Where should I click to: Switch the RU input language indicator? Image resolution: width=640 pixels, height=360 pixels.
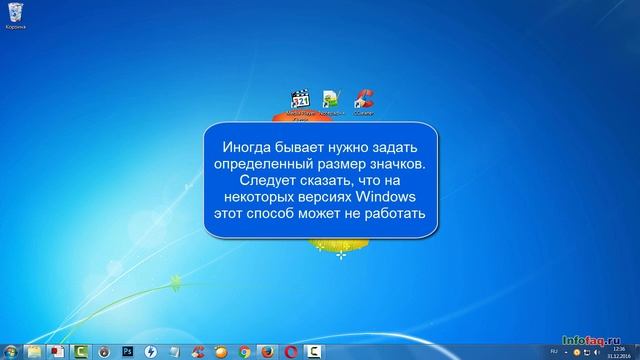[554, 351]
